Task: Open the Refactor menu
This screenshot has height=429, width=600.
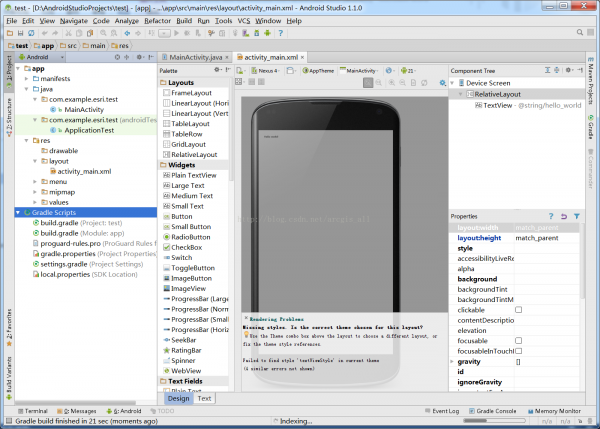Action: [x=157, y=21]
